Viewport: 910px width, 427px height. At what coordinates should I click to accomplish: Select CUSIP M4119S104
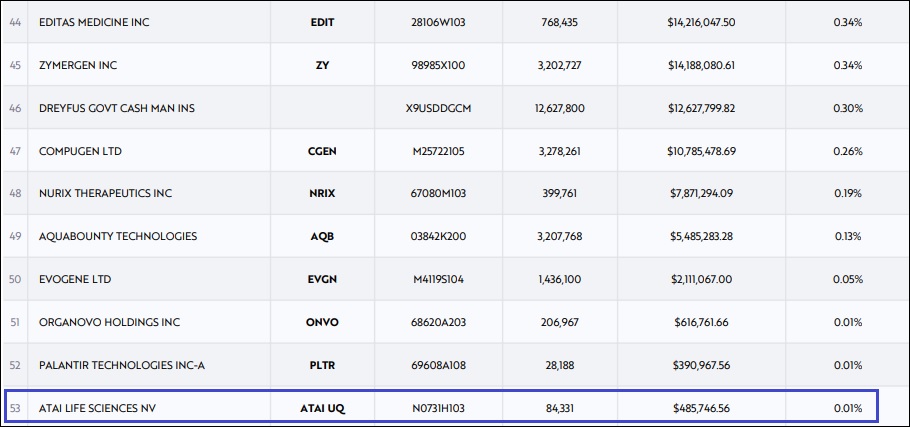pyautogui.click(x=438, y=279)
